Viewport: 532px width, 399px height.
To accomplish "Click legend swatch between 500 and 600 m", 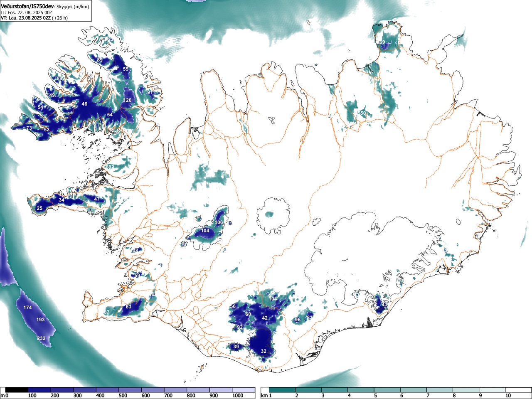I will click(x=130, y=390).
